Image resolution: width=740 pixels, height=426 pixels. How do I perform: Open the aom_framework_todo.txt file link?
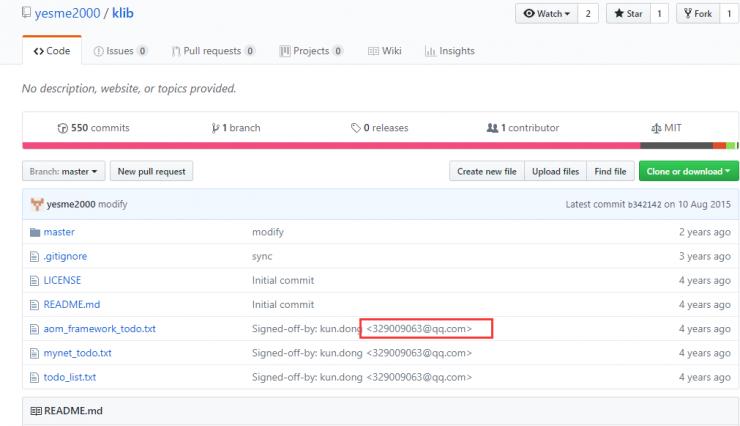pos(99,328)
